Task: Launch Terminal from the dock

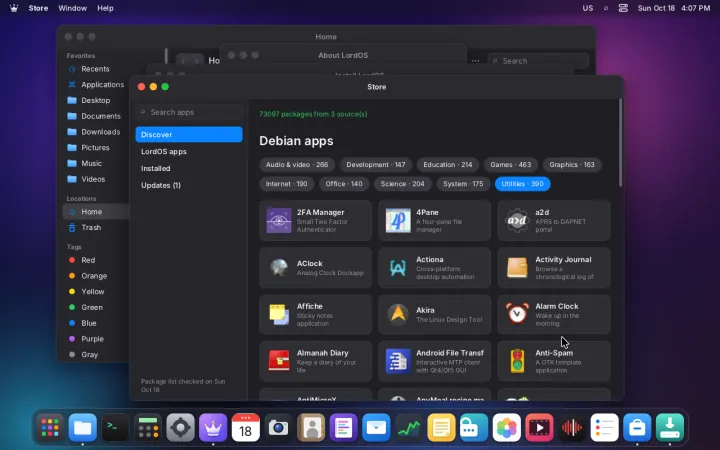Action: 115,428
